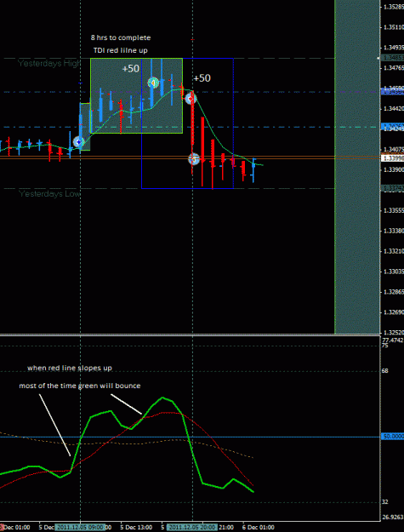The image size is (404, 532).
Task: Click the 1.32865 price axis value
Action: coord(394,292)
